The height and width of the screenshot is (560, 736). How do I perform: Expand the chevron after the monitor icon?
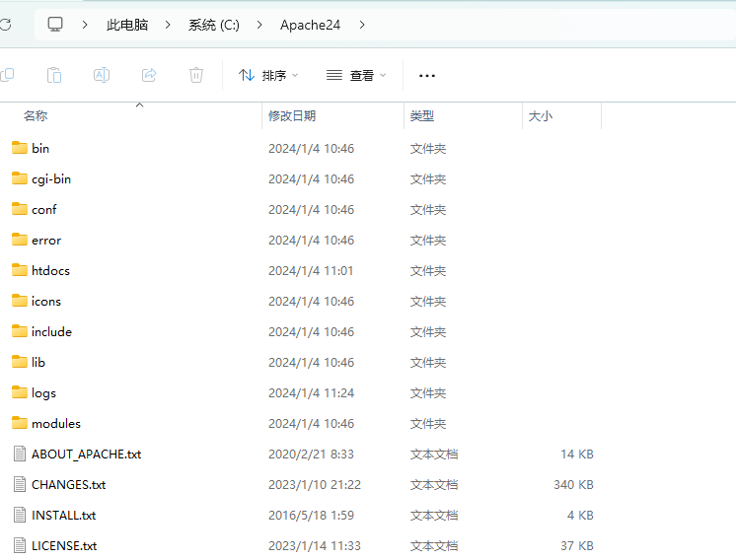point(85,25)
